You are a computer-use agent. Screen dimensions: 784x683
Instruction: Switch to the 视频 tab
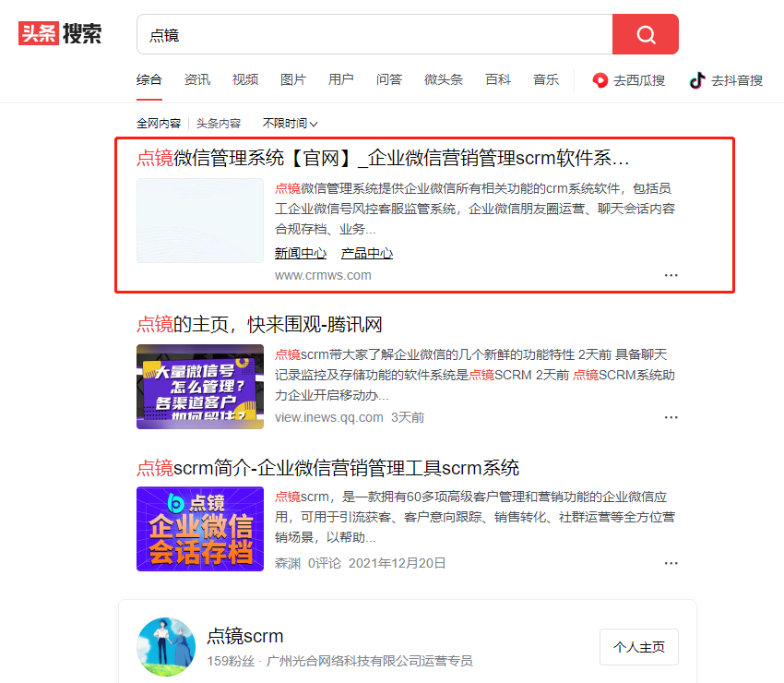point(245,79)
